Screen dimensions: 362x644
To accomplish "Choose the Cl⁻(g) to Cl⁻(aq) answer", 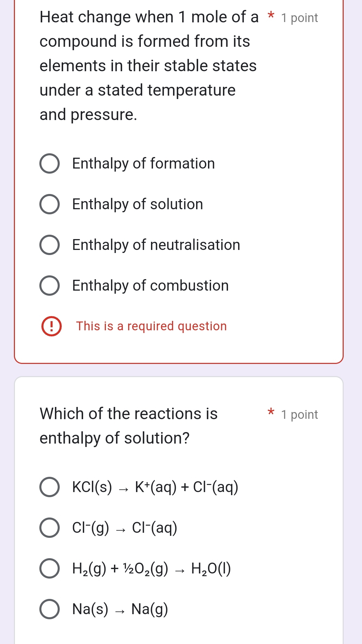I will click(50, 528).
